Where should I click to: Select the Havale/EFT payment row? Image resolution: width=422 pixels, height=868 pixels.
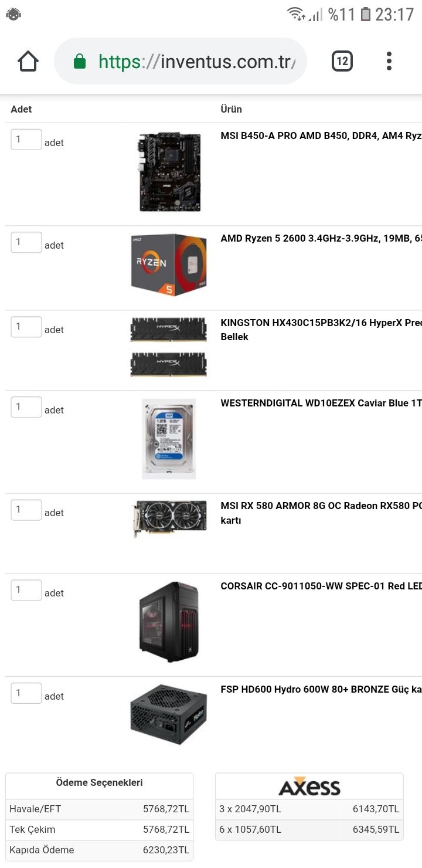click(x=100, y=809)
